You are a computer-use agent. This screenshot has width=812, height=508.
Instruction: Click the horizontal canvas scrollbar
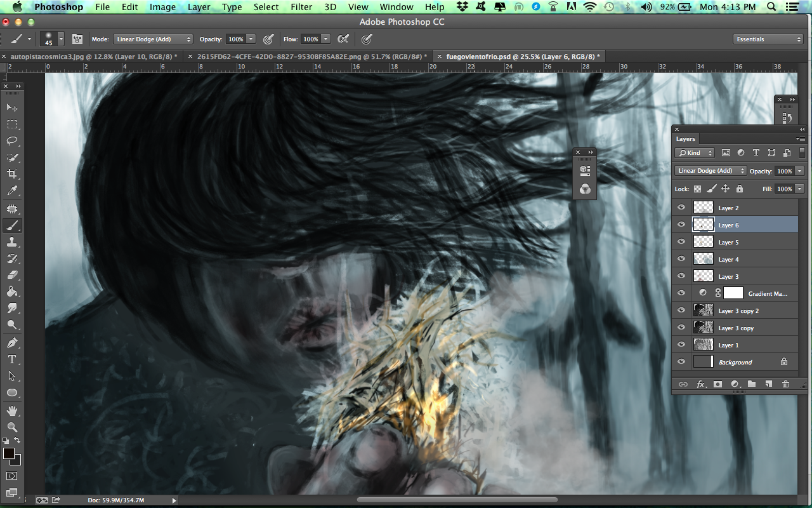pyautogui.click(x=457, y=500)
